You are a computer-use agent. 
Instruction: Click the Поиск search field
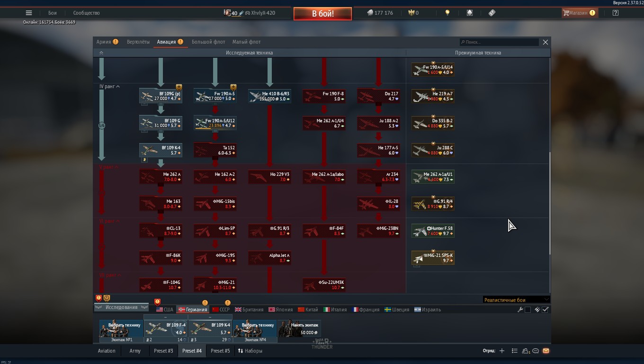[499, 42]
